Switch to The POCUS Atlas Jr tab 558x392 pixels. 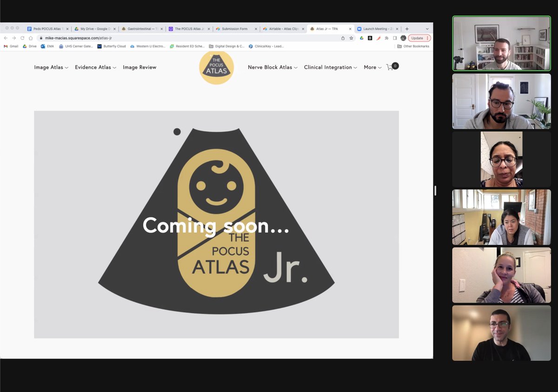(189, 29)
